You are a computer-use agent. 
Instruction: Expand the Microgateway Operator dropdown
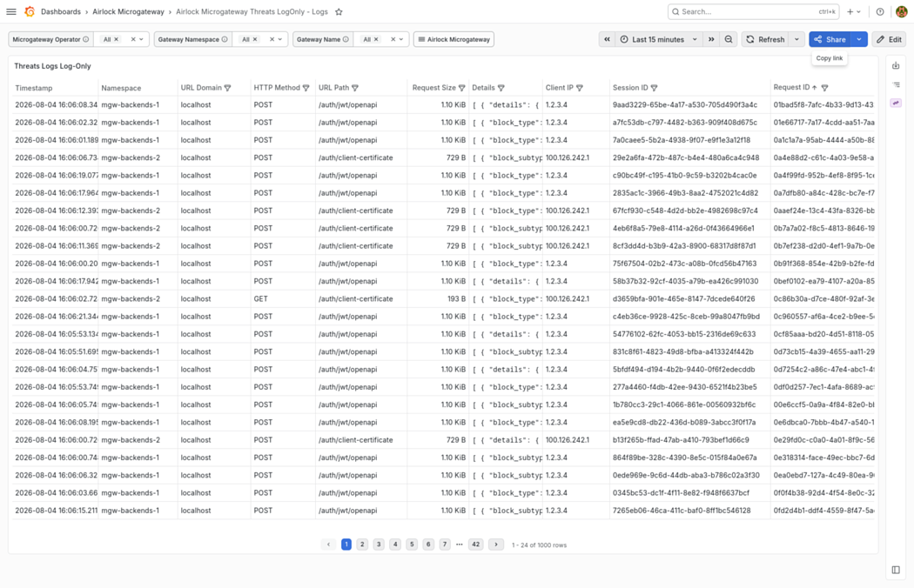click(141, 40)
